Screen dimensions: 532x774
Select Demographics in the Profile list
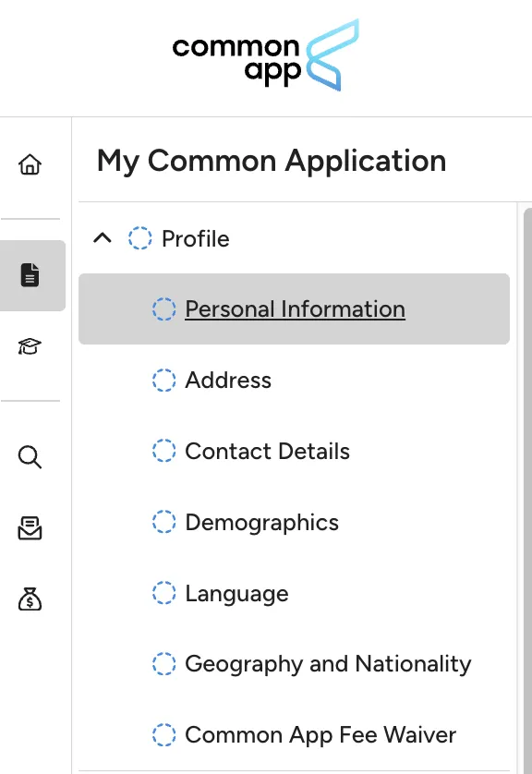click(x=262, y=523)
